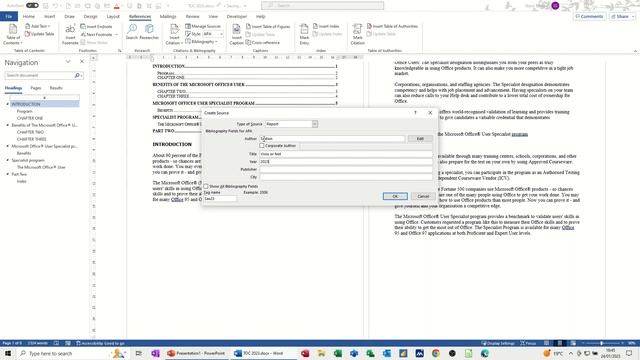This screenshot has width=640, height=360.
Task: Click the Focus button in status bar
Action: point(528,343)
